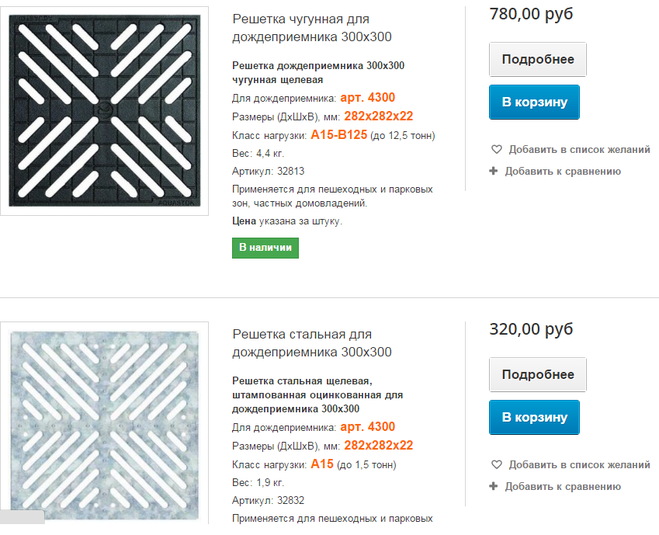Click heart icon for cast iron grate wishlist
Screen dimensions: 659x535
click(x=496, y=149)
